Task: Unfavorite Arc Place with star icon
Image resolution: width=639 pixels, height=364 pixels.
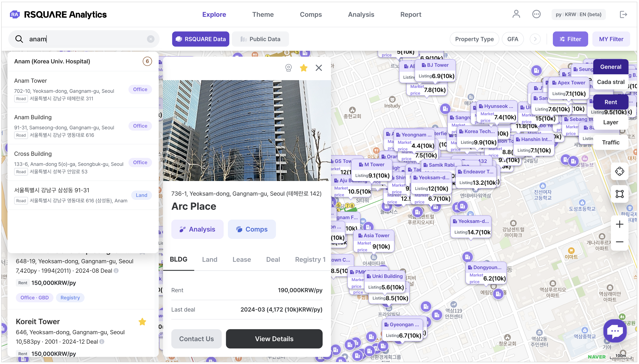Action: pos(303,68)
